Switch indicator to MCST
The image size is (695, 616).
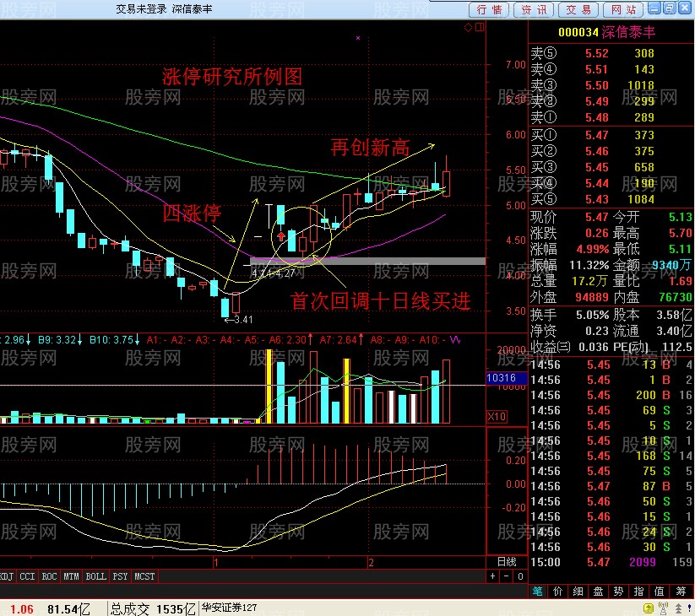[144, 576]
